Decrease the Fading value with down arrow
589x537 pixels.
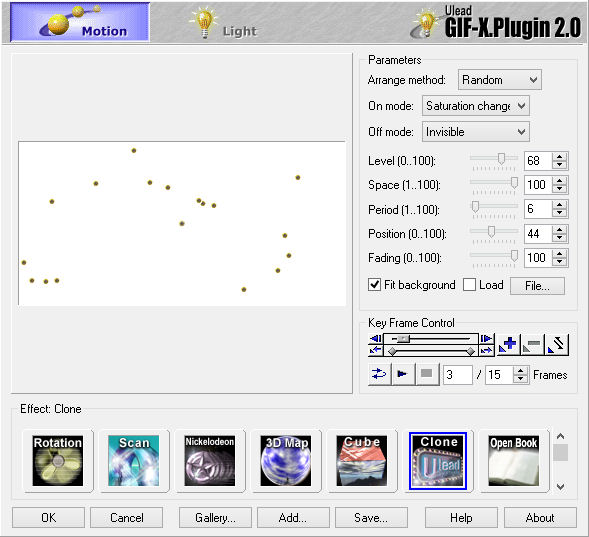(560, 261)
